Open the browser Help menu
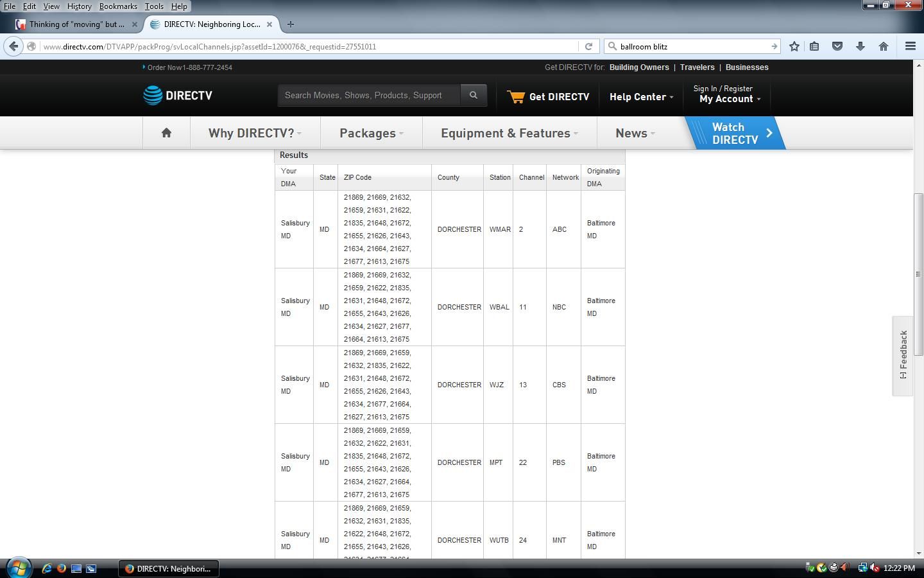The image size is (924, 578). coord(179,6)
